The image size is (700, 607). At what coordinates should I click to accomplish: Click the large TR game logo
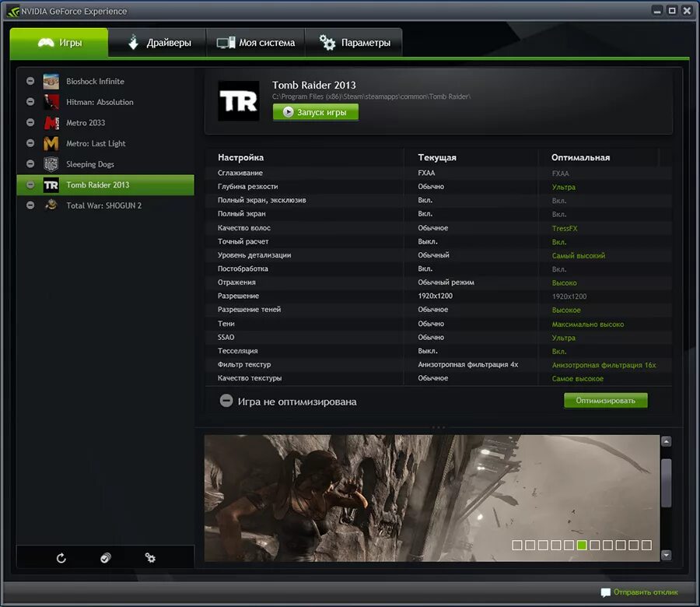(x=239, y=101)
